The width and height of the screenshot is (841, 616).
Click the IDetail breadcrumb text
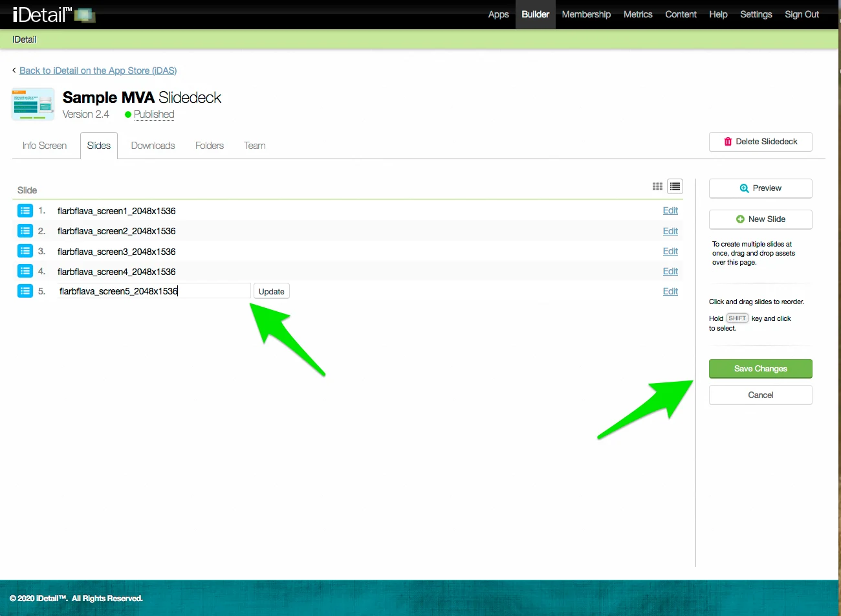pyautogui.click(x=25, y=39)
